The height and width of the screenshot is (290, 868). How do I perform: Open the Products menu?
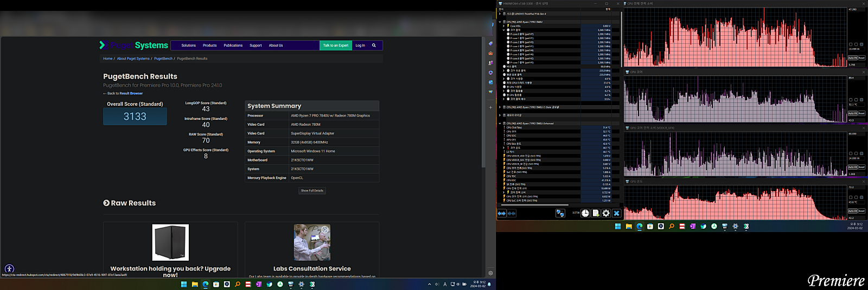pyautogui.click(x=210, y=46)
